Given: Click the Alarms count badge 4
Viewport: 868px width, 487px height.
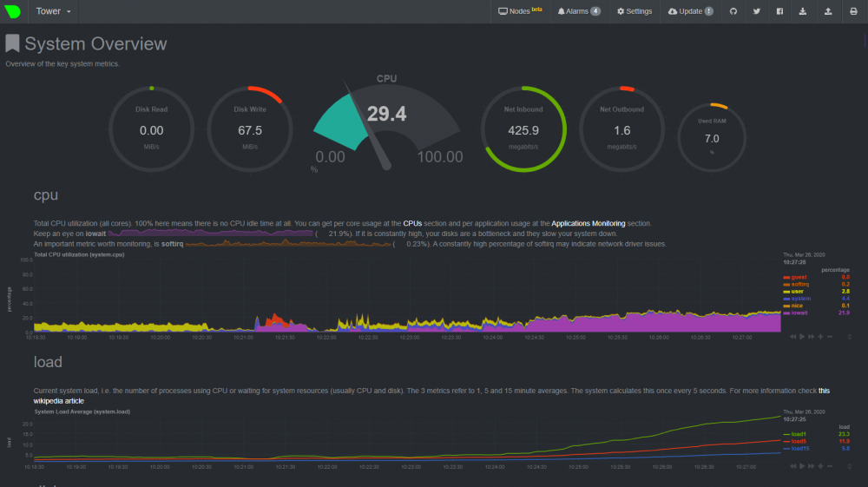Looking at the screenshot, I should (x=595, y=11).
